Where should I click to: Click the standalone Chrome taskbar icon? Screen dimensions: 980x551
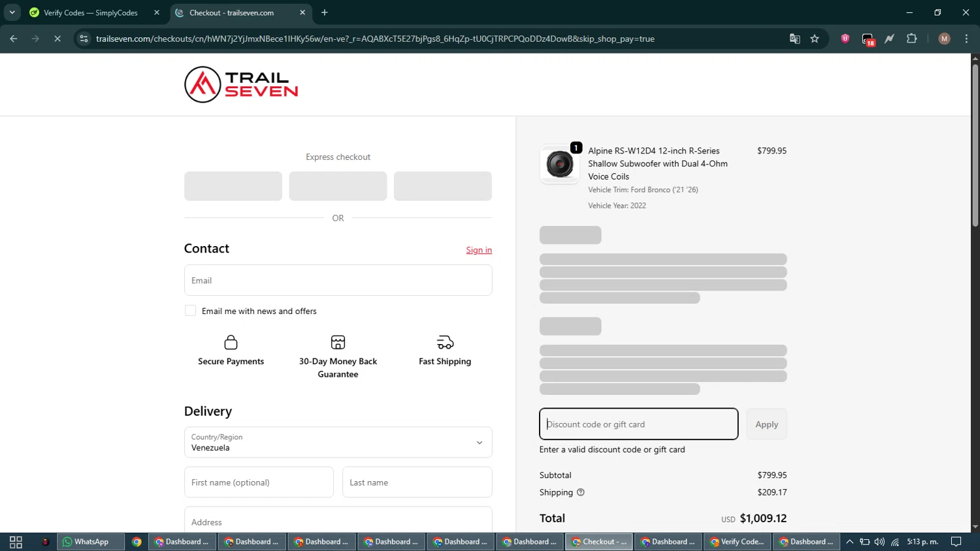pos(137,542)
